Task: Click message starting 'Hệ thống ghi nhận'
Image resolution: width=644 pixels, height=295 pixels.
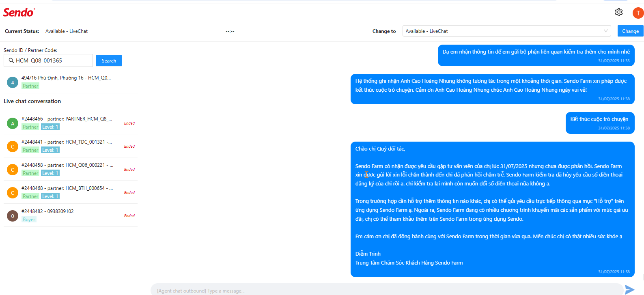Action: coord(493,89)
